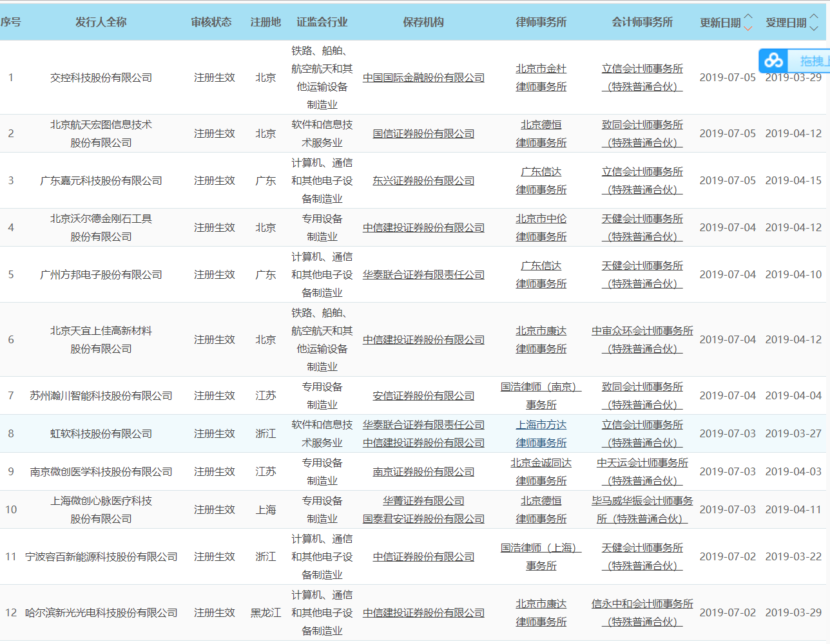Click the 注册地 column header
The width and height of the screenshot is (830, 644).
[x=265, y=22]
